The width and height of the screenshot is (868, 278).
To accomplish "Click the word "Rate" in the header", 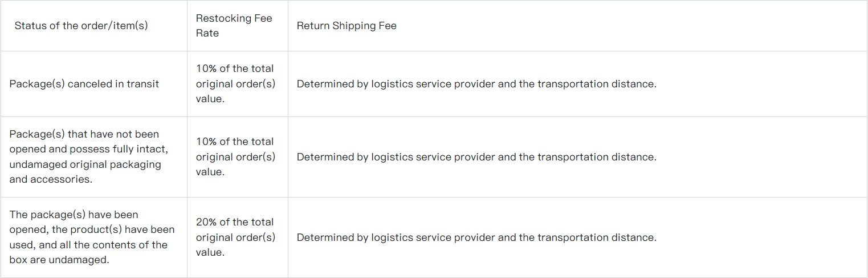I will pos(207,33).
